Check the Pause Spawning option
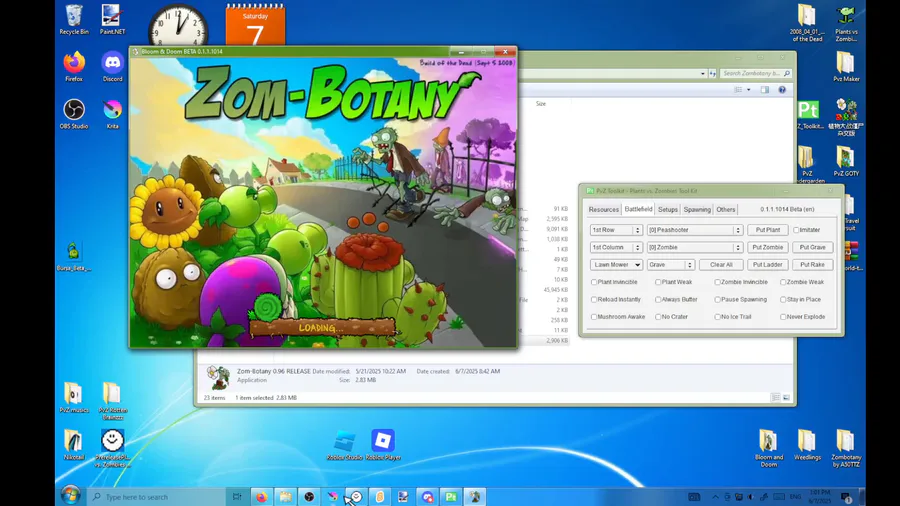 pyautogui.click(x=717, y=299)
